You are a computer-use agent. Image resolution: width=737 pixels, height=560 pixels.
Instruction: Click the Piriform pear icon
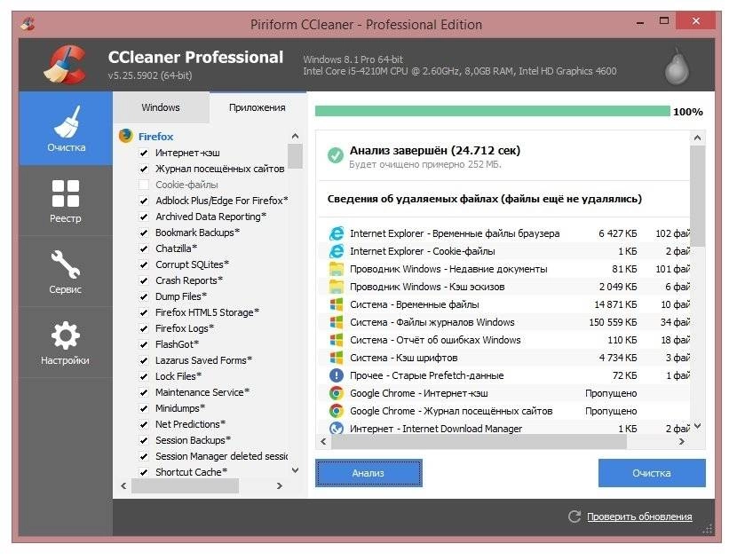[x=677, y=67]
